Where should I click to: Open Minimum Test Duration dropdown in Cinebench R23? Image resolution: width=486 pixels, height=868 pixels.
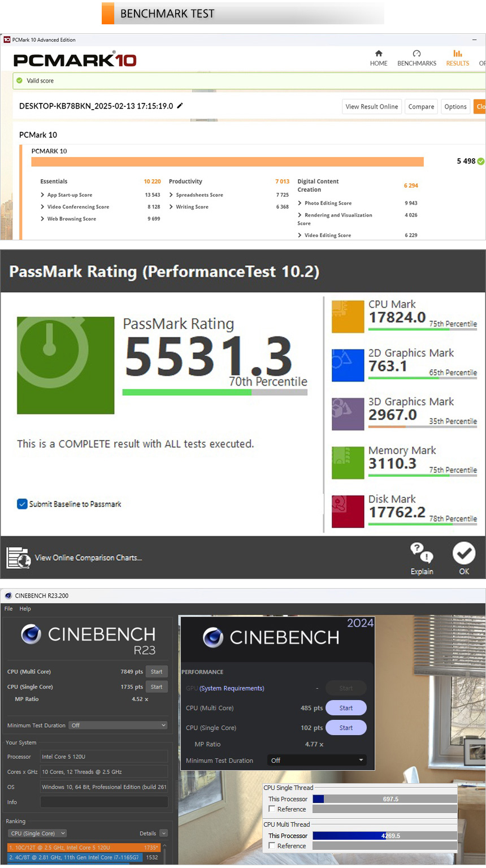tap(118, 726)
